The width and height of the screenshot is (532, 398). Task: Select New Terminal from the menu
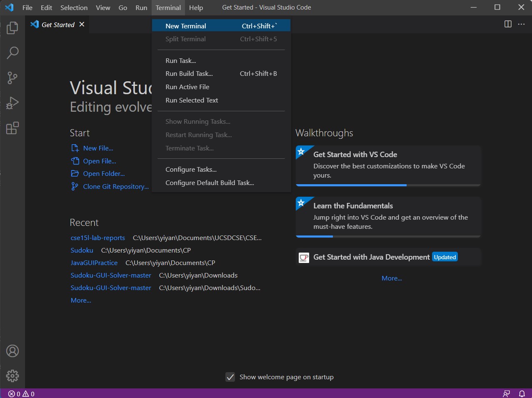pos(186,26)
